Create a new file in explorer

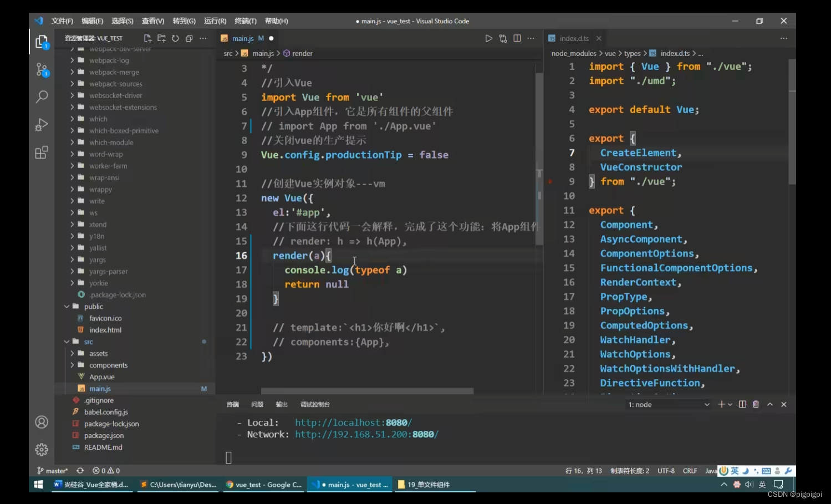coord(147,38)
